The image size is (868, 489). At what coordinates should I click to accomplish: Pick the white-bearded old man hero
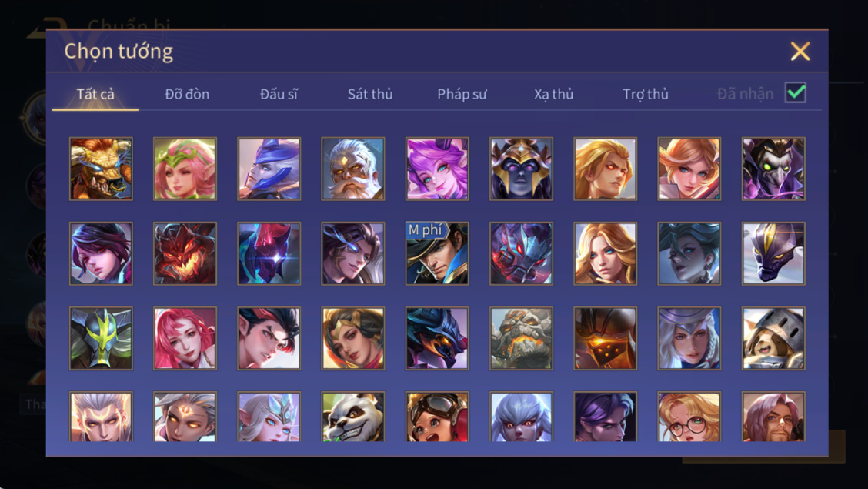[353, 169]
